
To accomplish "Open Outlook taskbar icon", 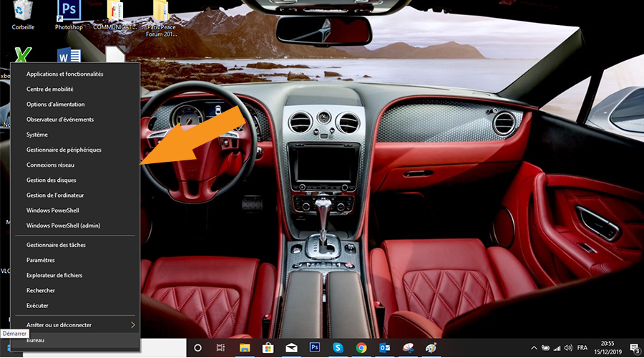I will [385, 348].
